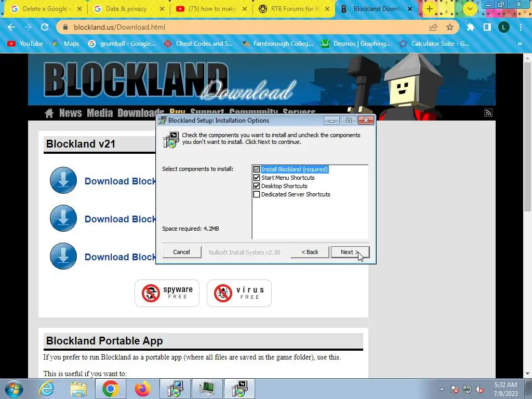The width and height of the screenshot is (532, 399).
Task: Switch to the RTB Forums tab
Action: [x=295, y=9]
